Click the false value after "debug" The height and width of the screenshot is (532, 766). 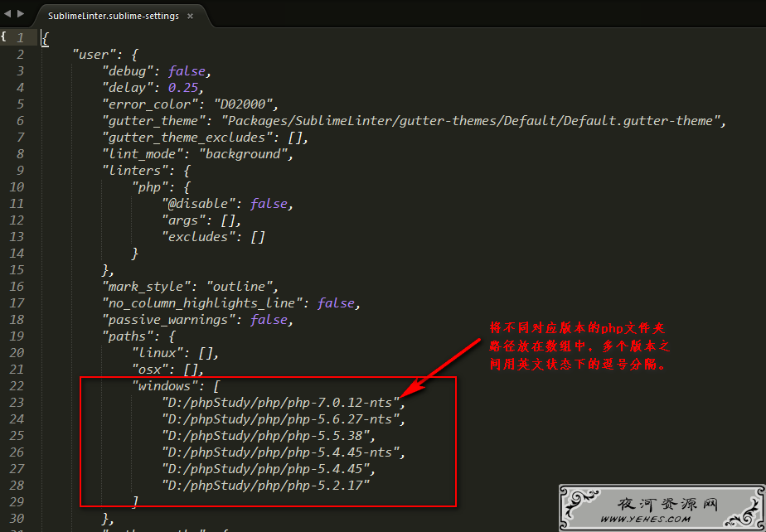pos(187,70)
